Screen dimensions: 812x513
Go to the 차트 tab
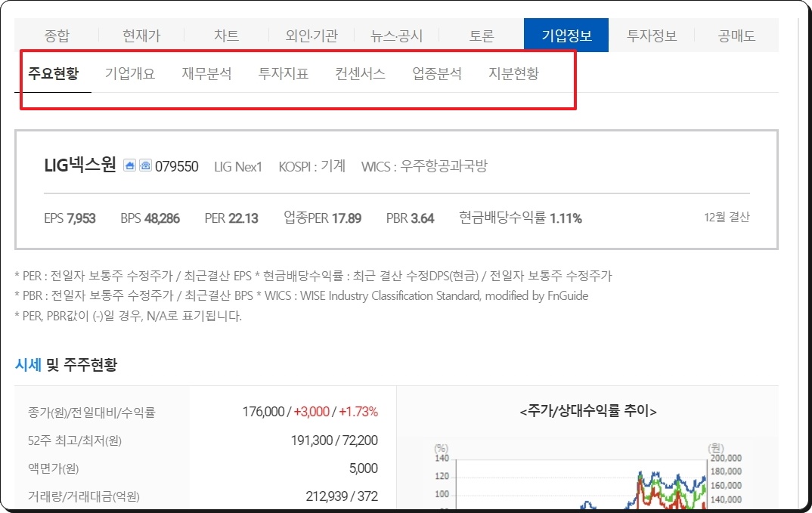click(x=226, y=36)
